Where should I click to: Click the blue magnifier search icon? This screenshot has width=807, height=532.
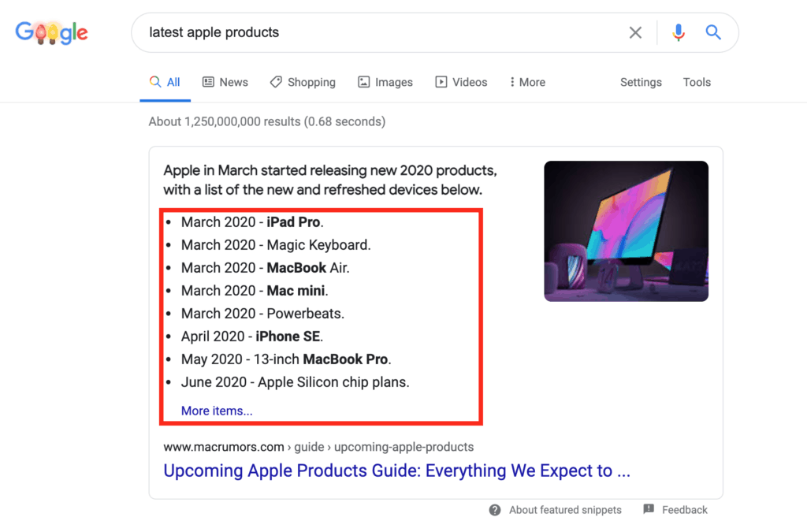click(x=712, y=32)
